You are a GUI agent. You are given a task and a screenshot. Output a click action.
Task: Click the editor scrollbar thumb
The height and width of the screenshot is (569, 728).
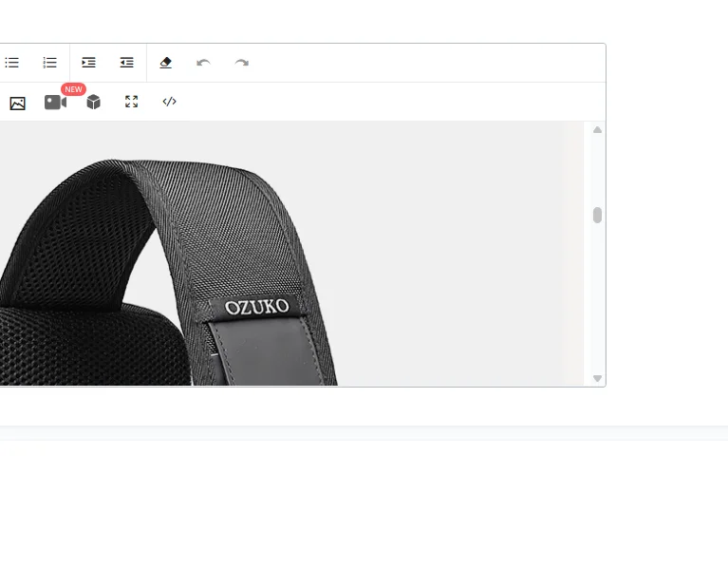598,216
